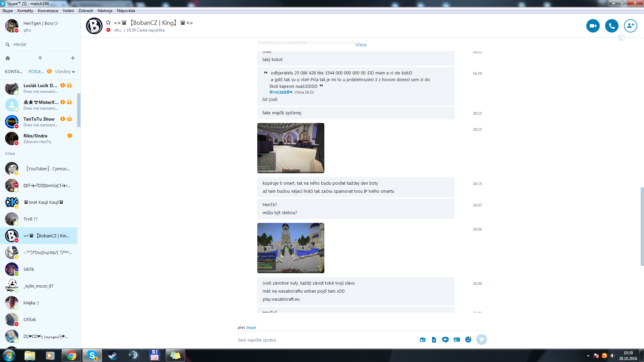
Task: Toggle the favorite star for BobanCZ
Action: pos(108,22)
